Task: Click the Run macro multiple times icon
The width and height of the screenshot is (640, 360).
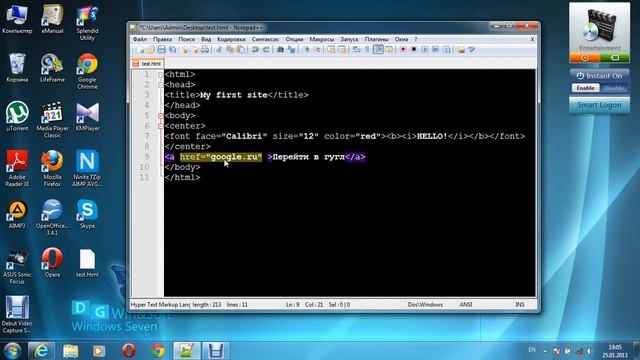Action: click(435, 50)
